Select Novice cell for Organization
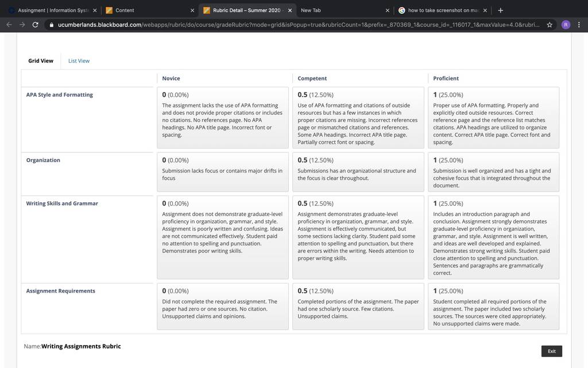Image resolution: width=588 pixels, height=368 pixels. (223, 172)
